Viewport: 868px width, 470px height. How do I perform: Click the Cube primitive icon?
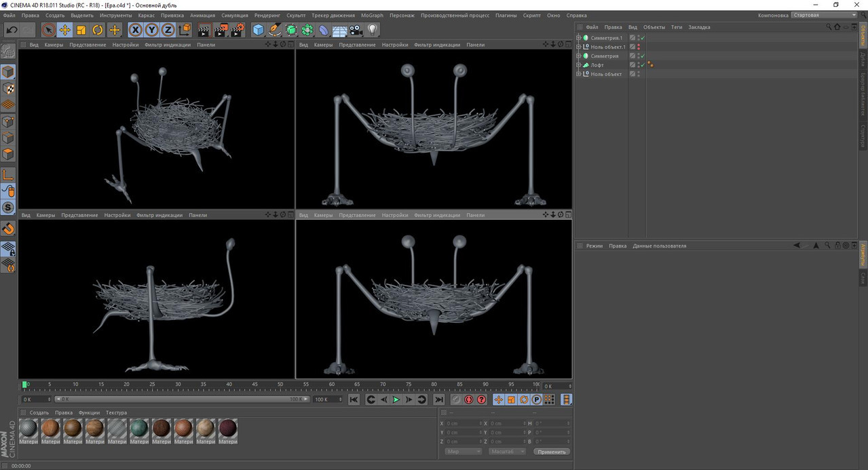[258, 30]
